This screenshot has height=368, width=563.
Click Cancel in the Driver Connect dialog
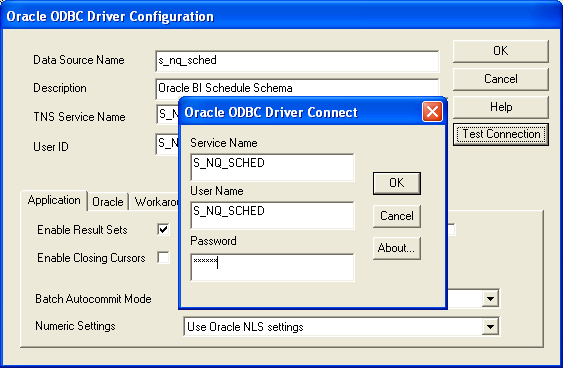[397, 216]
